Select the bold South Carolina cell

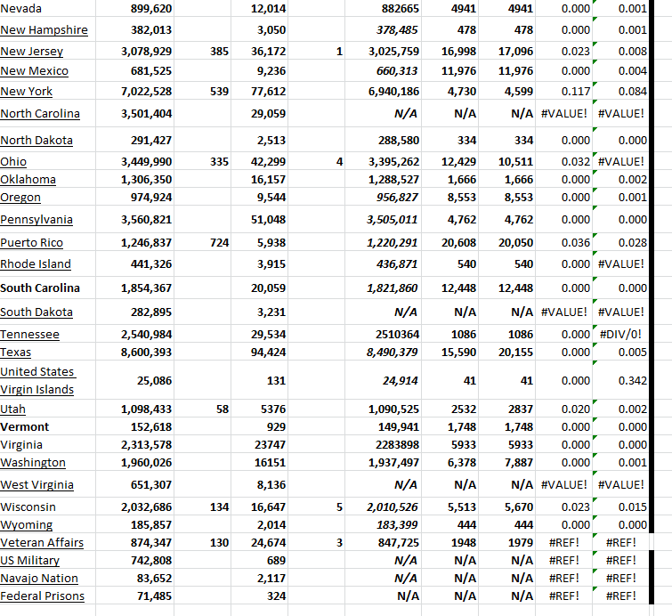[40, 288]
